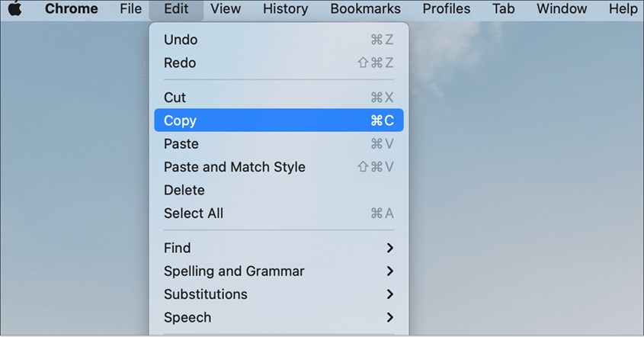Choose Redo from the Edit menu

279,63
